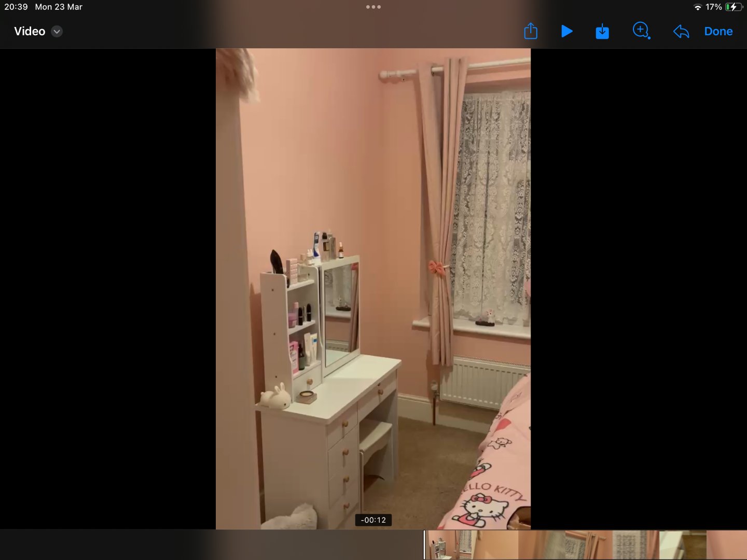Tap the 20:39 clock in status bar
The width and height of the screenshot is (747, 560).
tap(16, 7)
